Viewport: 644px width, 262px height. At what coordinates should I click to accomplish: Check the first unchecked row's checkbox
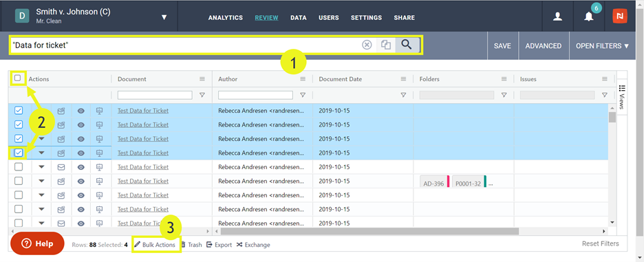19,167
